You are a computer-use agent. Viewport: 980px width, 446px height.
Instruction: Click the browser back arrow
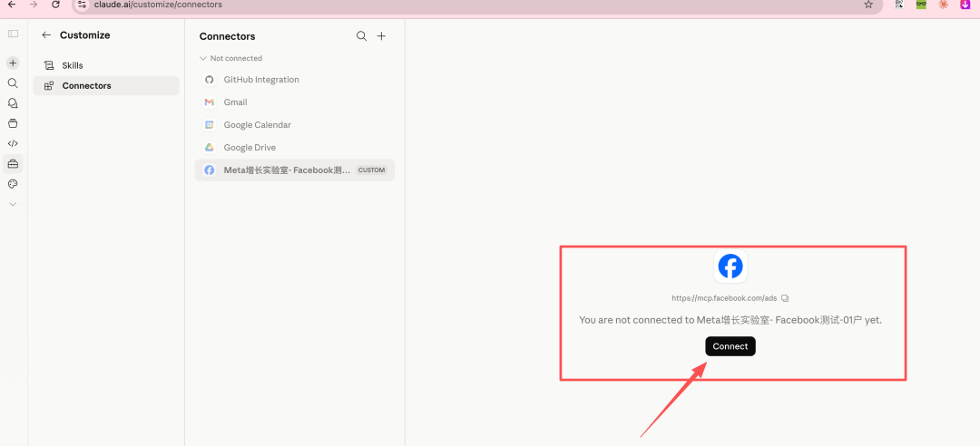click(x=11, y=5)
